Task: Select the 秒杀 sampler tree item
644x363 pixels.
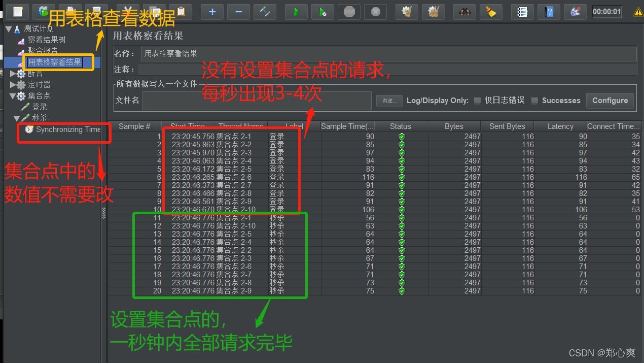Action: [40, 118]
